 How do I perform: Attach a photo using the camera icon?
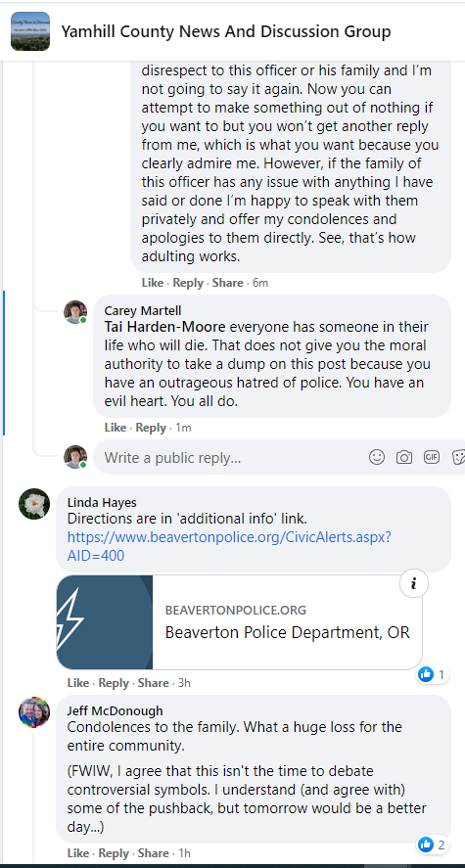point(404,457)
